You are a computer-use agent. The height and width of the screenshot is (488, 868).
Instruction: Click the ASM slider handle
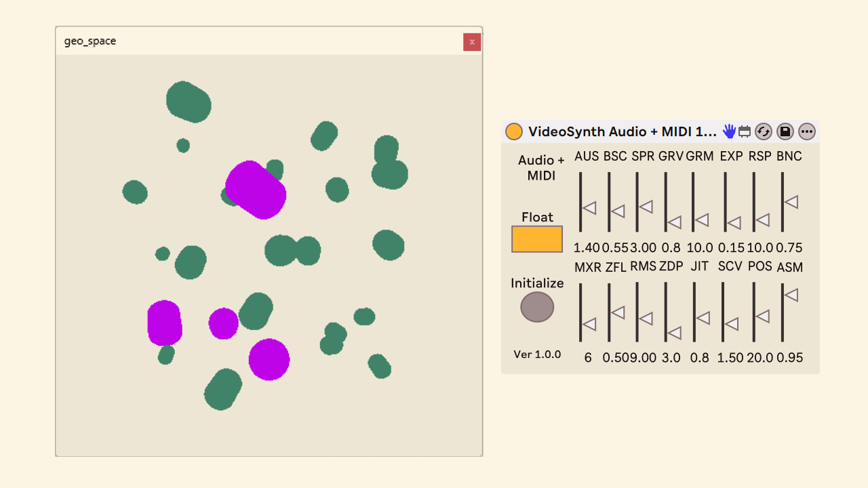pos(791,295)
